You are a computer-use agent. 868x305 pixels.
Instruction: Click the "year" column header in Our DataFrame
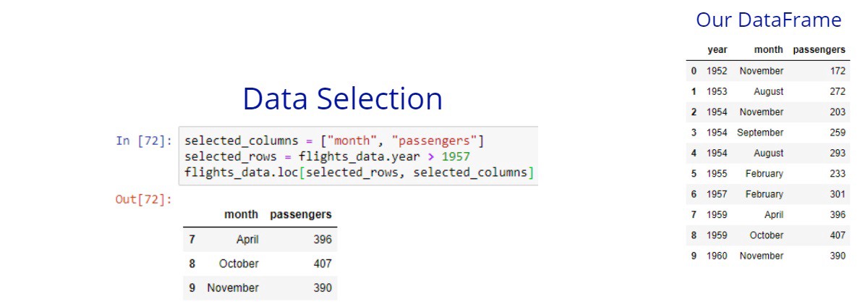(x=717, y=50)
